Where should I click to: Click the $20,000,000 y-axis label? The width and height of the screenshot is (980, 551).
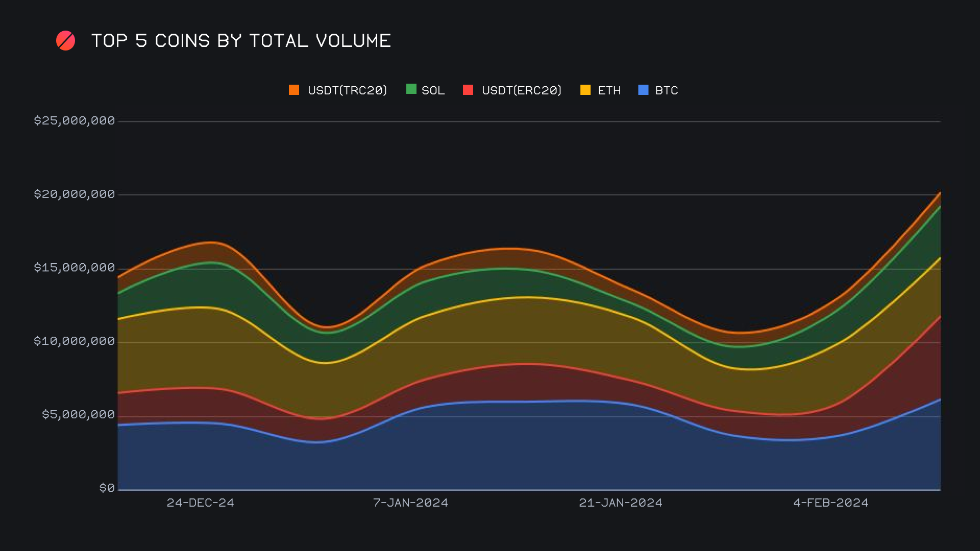(x=75, y=194)
